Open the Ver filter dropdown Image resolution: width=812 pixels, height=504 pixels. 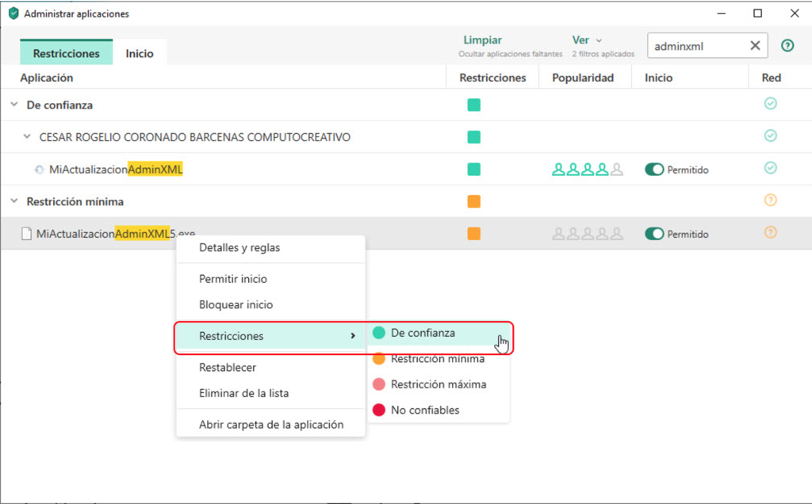point(587,40)
